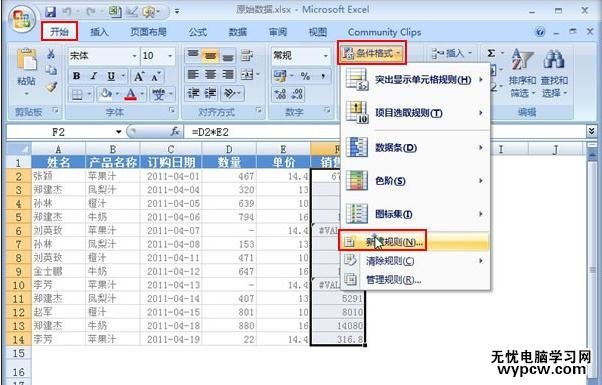Save the workbook with the floppy icon
The height and width of the screenshot is (385, 602).
click(51, 12)
